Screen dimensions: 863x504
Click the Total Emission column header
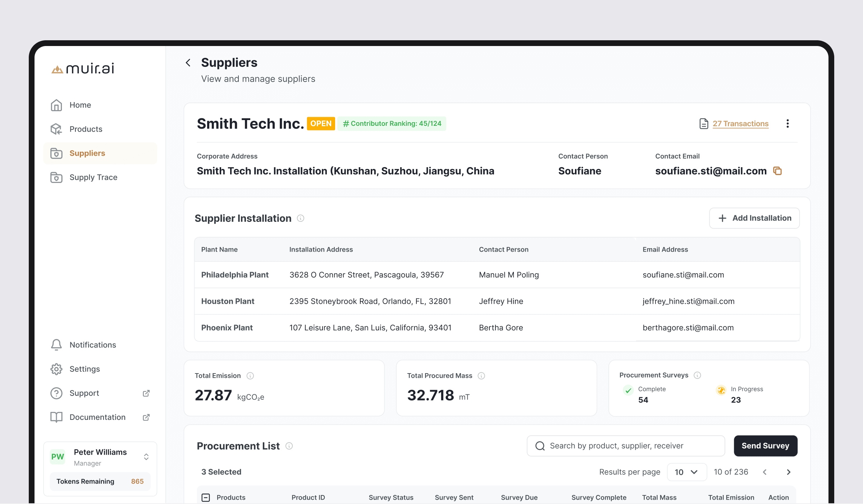(731, 498)
